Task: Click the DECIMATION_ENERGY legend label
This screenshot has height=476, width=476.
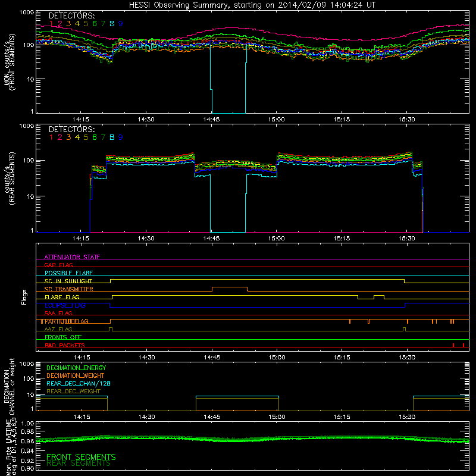Action: click(76, 368)
